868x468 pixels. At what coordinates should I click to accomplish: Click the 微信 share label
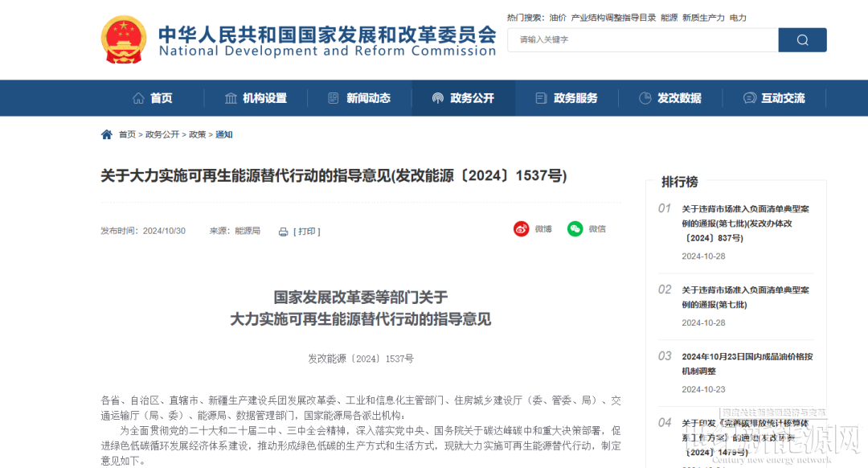596,228
